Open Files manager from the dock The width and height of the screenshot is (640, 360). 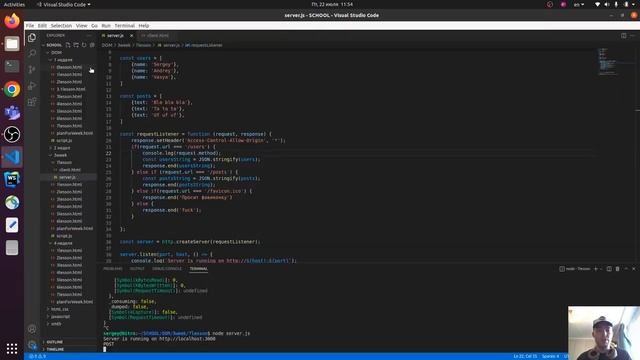pyautogui.click(x=12, y=43)
